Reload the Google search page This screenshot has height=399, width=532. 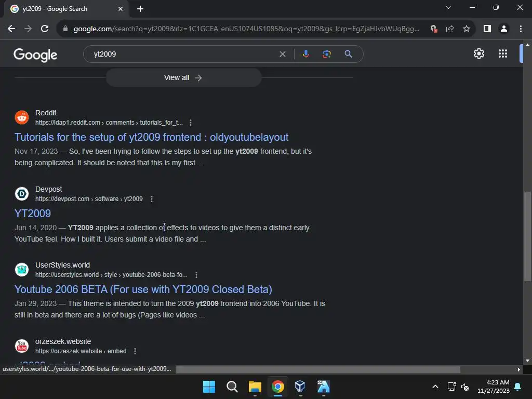(45, 29)
